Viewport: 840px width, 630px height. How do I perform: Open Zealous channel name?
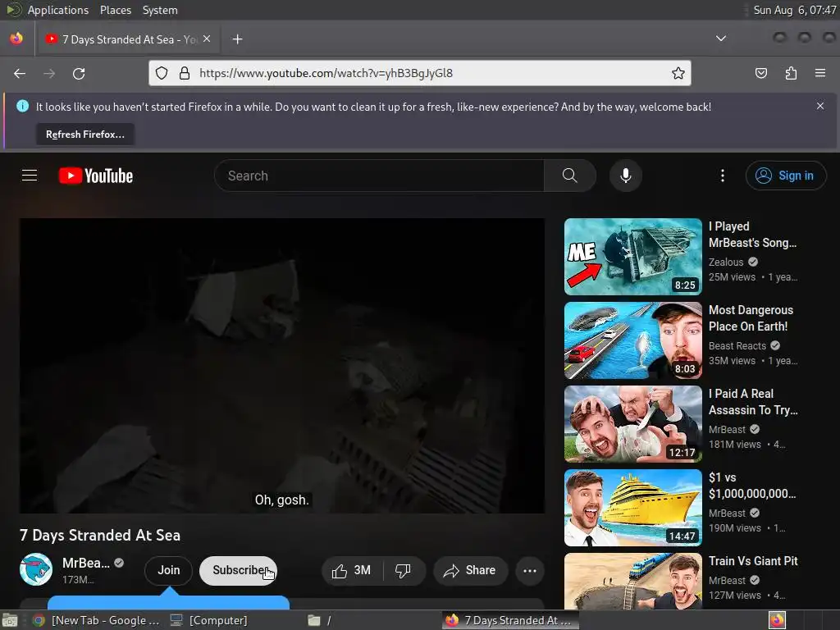[726, 262]
